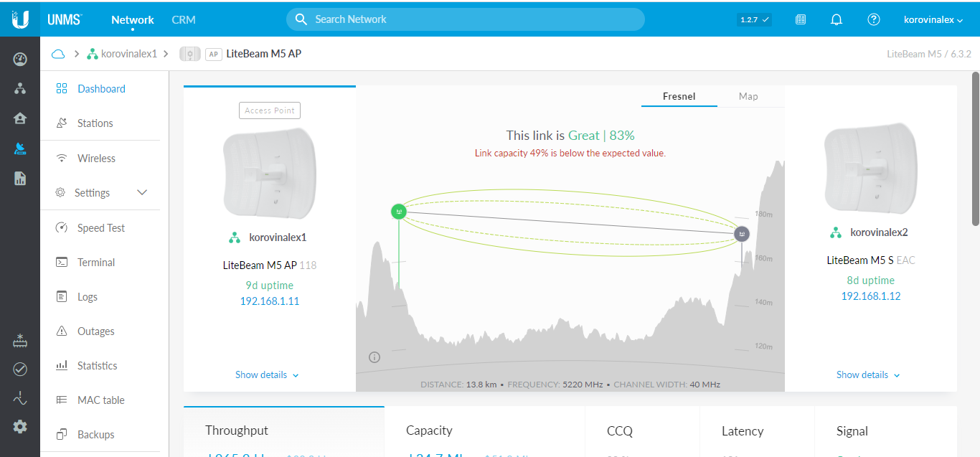This screenshot has height=457, width=980.
Task: Click the UNMS logo text
Action: [x=63, y=20]
